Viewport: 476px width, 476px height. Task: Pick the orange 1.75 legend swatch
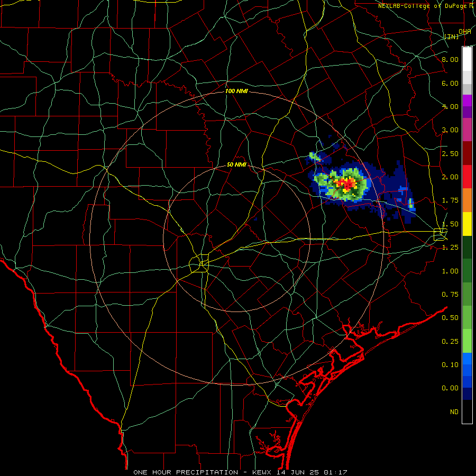tap(467, 200)
